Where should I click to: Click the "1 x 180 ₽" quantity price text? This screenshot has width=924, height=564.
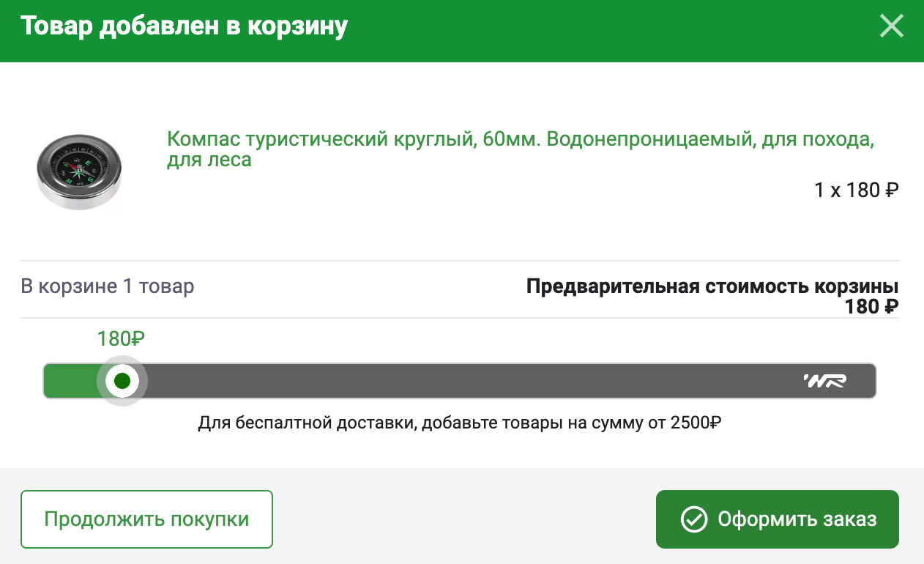pos(856,190)
